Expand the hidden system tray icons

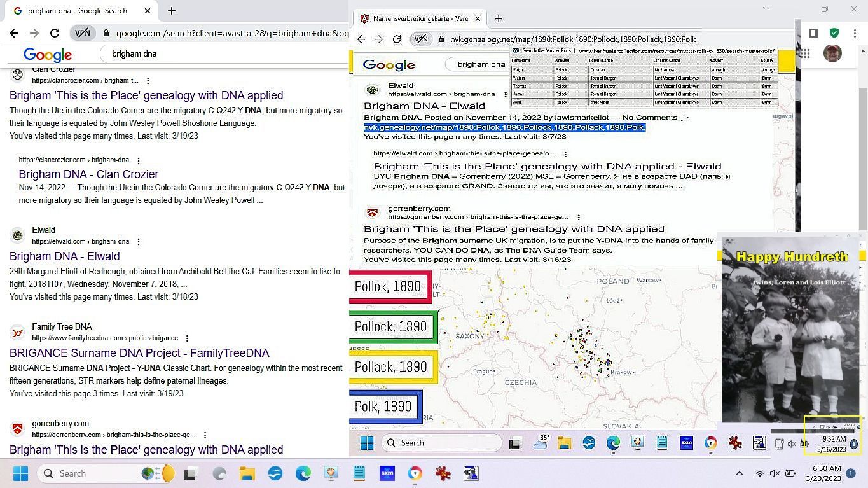pyautogui.click(x=740, y=473)
